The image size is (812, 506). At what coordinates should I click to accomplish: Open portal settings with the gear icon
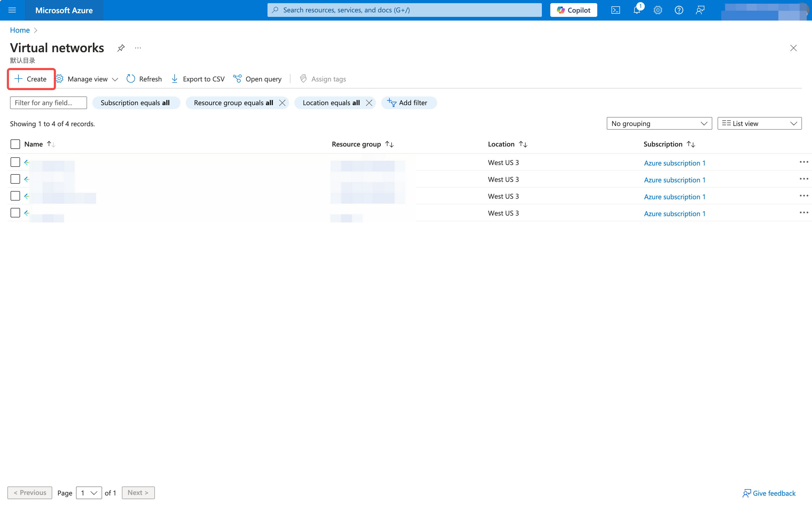click(658, 10)
